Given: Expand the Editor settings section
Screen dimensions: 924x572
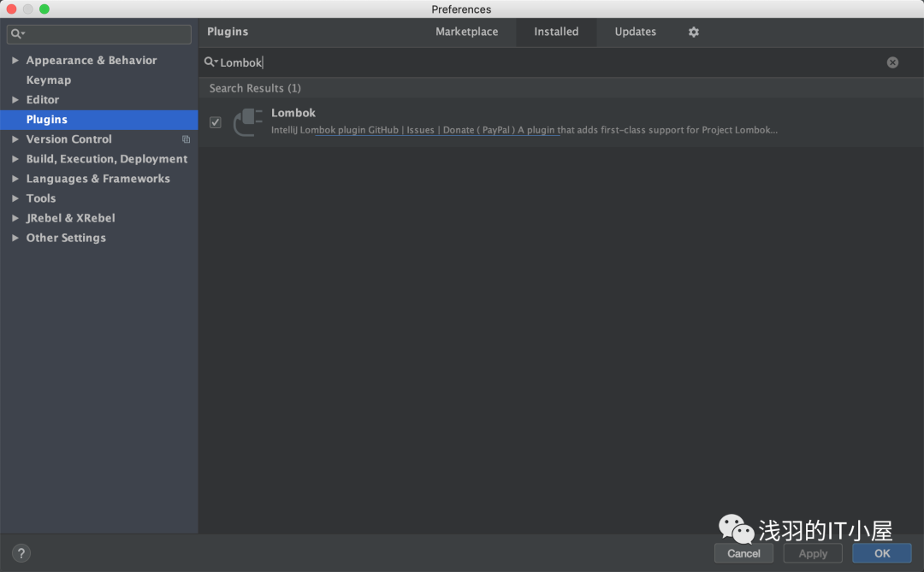Looking at the screenshot, I should (15, 99).
